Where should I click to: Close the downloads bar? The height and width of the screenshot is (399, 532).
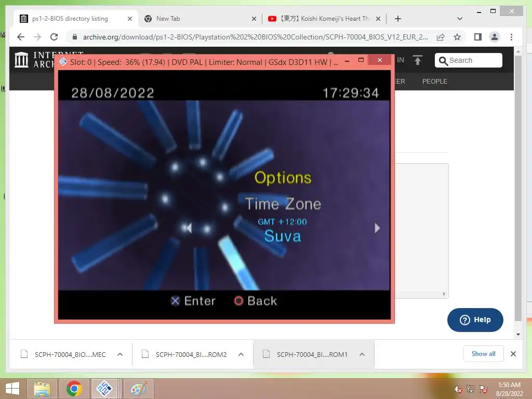pos(513,354)
